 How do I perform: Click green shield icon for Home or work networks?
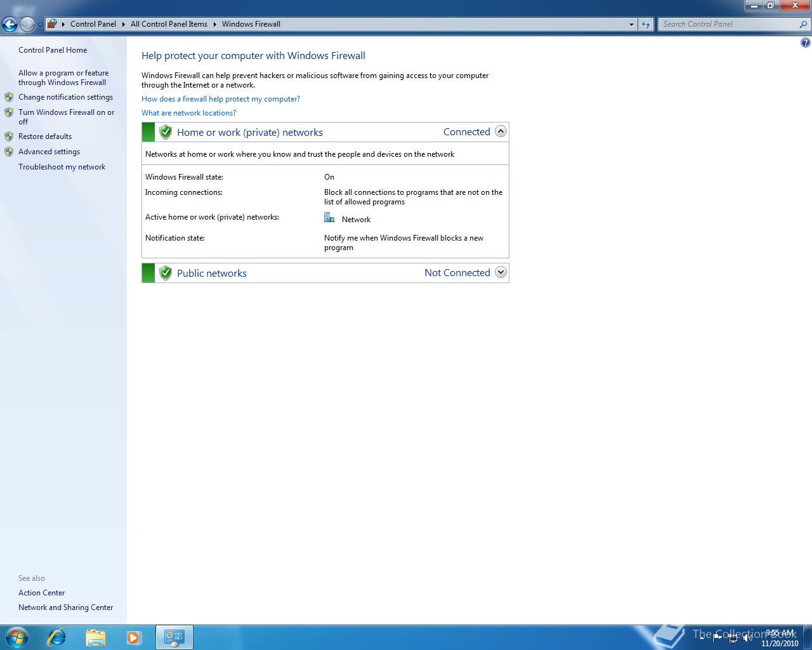[x=166, y=132]
